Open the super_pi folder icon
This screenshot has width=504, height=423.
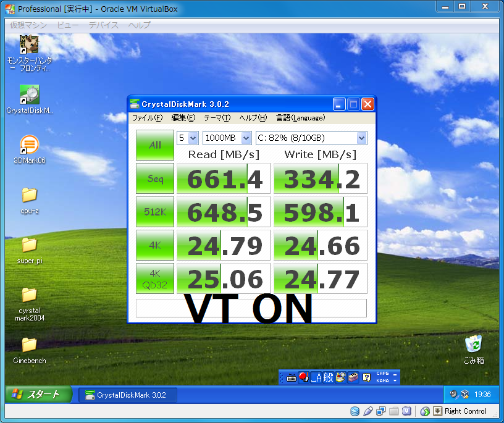[29, 245]
